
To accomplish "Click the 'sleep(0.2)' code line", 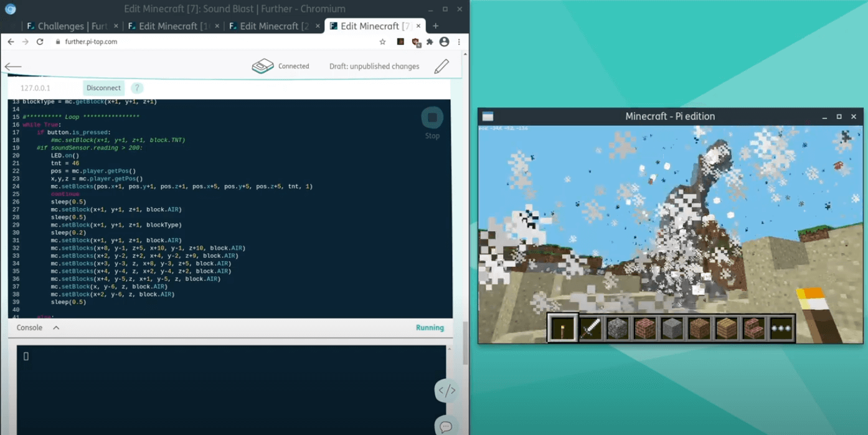I will [x=68, y=232].
